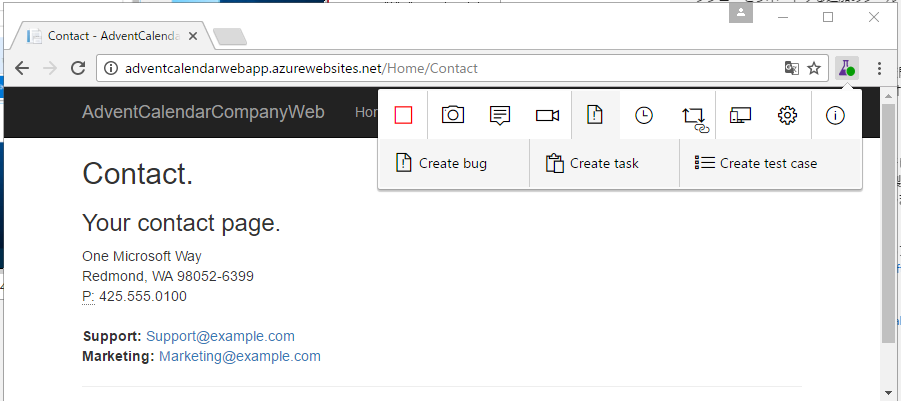
Task: Open the Marketing@example.com email link
Action: click(x=240, y=356)
